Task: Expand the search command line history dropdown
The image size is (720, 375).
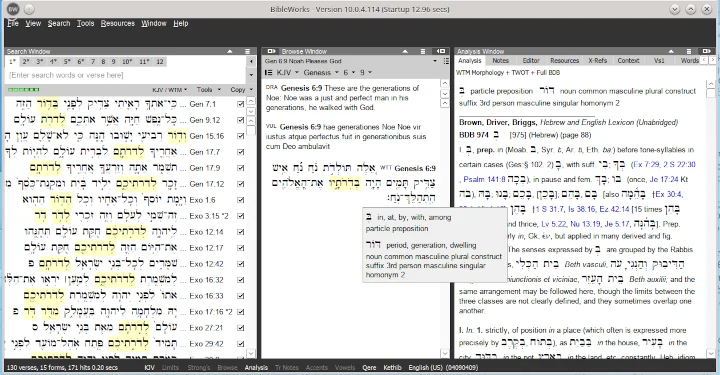Action: pos(251,75)
